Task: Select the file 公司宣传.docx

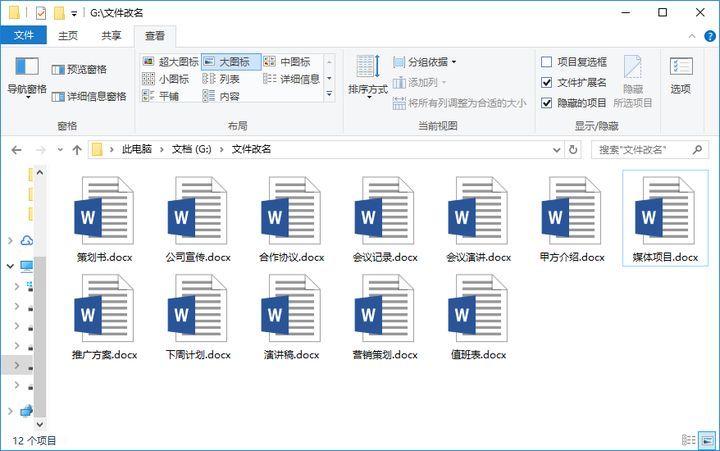Action: coord(198,219)
